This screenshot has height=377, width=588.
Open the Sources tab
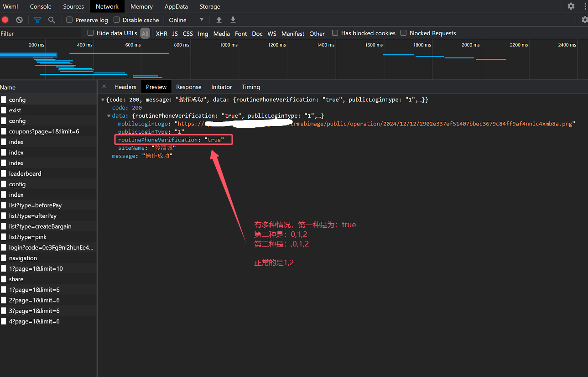tap(73, 6)
